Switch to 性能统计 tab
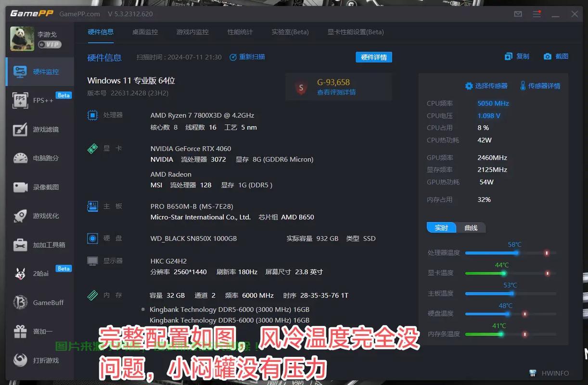 pos(240,32)
